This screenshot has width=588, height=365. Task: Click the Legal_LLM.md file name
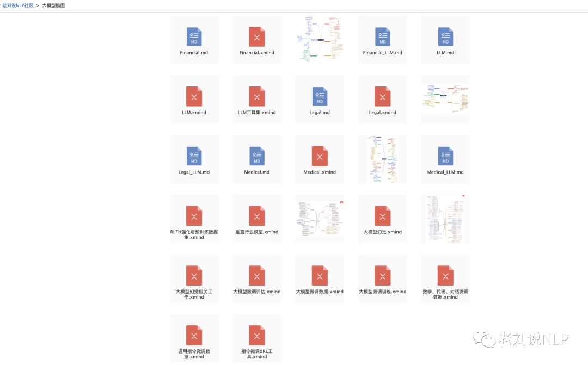tap(194, 172)
